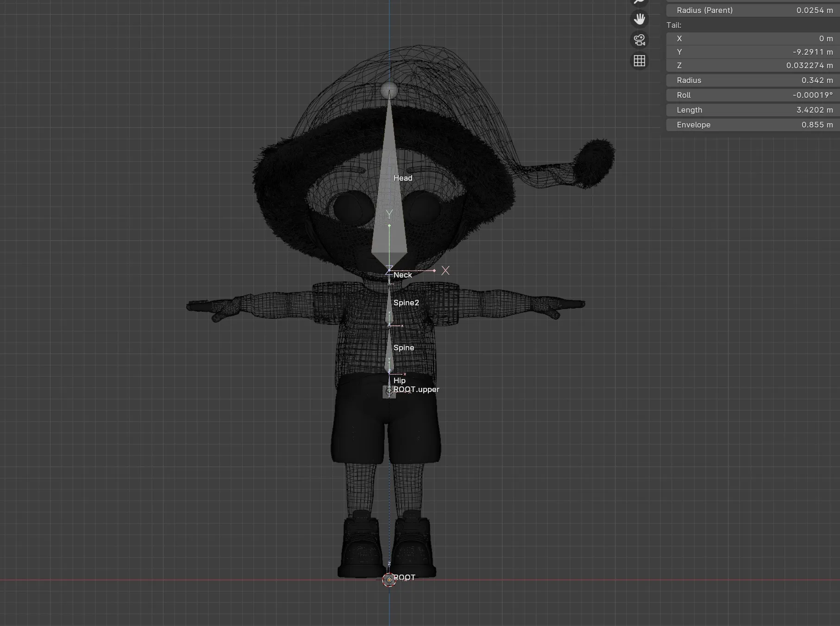Toggle camera view with the camera icon
This screenshot has width=840, height=626.
click(639, 40)
